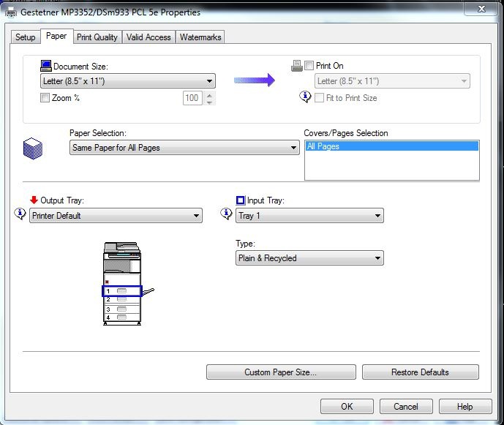Click the Cancel button

click(x=406, y=407)
